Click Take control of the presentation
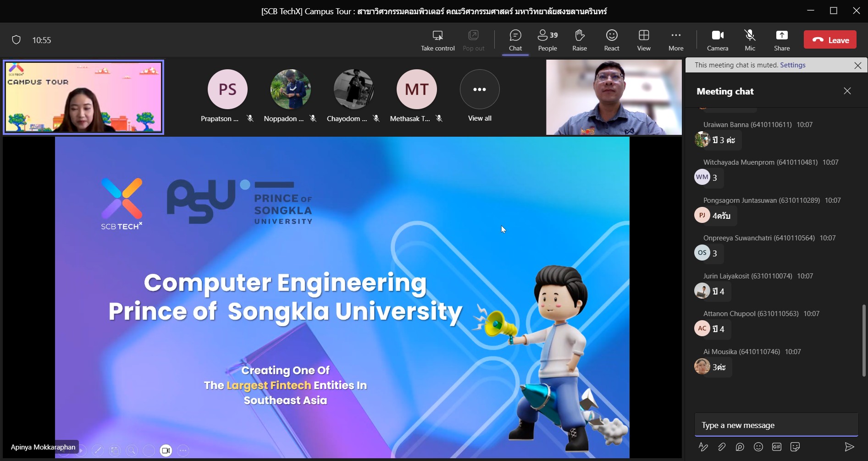868x461 pixels. pyautogui.click(x=437, y=40)
